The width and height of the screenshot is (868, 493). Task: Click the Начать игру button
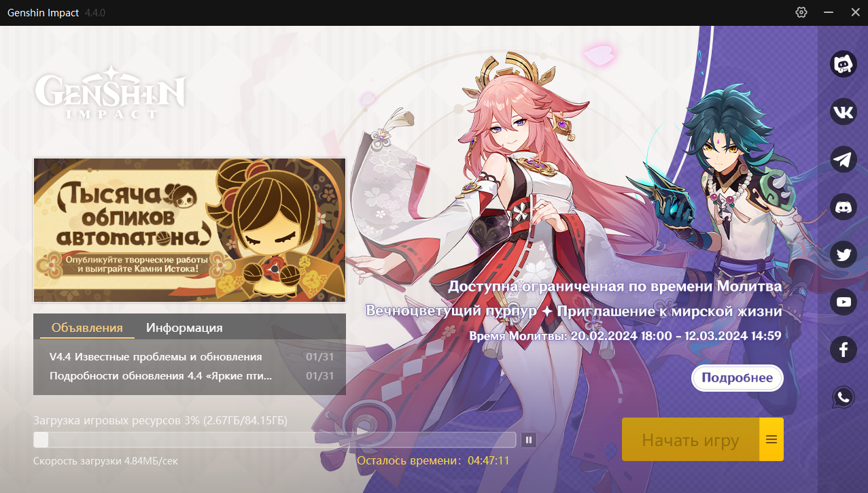coord(691,439)
